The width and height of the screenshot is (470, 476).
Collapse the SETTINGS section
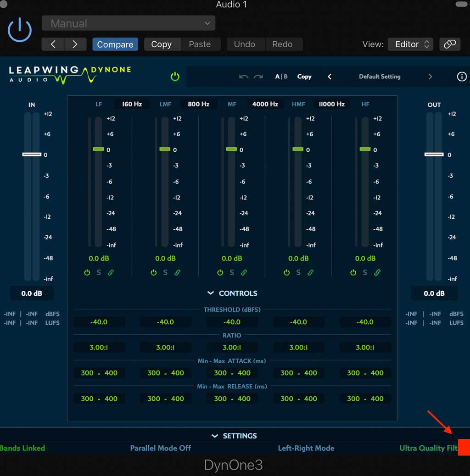(x=234, y=436)
